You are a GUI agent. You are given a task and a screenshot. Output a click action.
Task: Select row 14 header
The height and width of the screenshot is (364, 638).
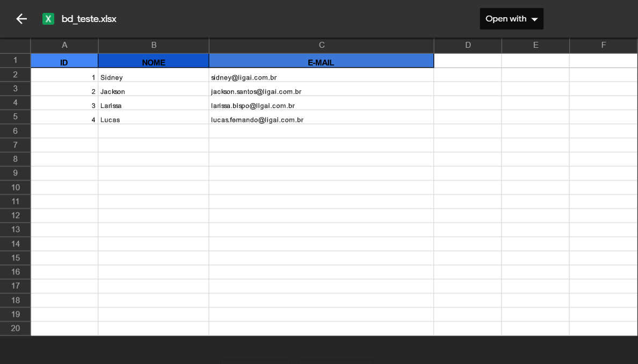click(x=15, y=244)
